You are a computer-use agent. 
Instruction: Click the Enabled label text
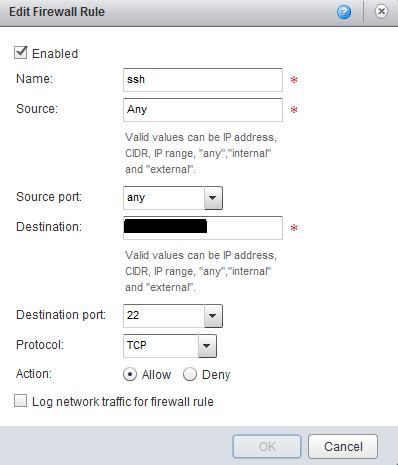pyautogui.click(x=55, y=54)
